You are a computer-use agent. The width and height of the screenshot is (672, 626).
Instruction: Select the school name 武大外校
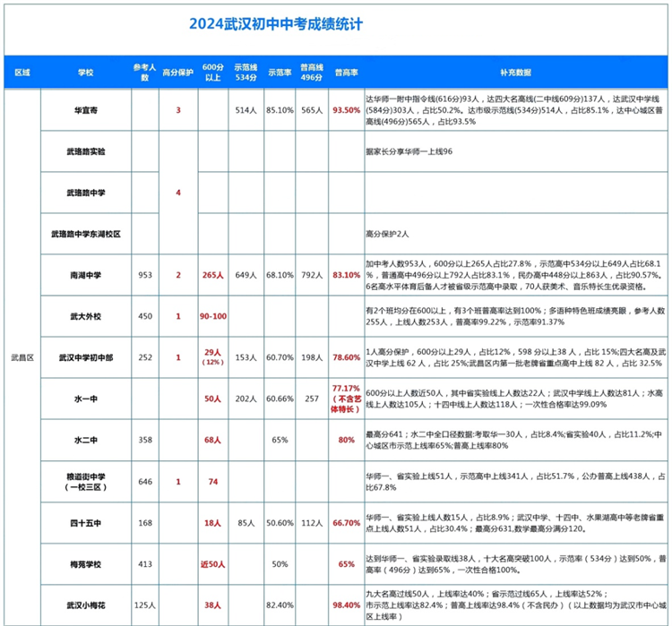86,316
